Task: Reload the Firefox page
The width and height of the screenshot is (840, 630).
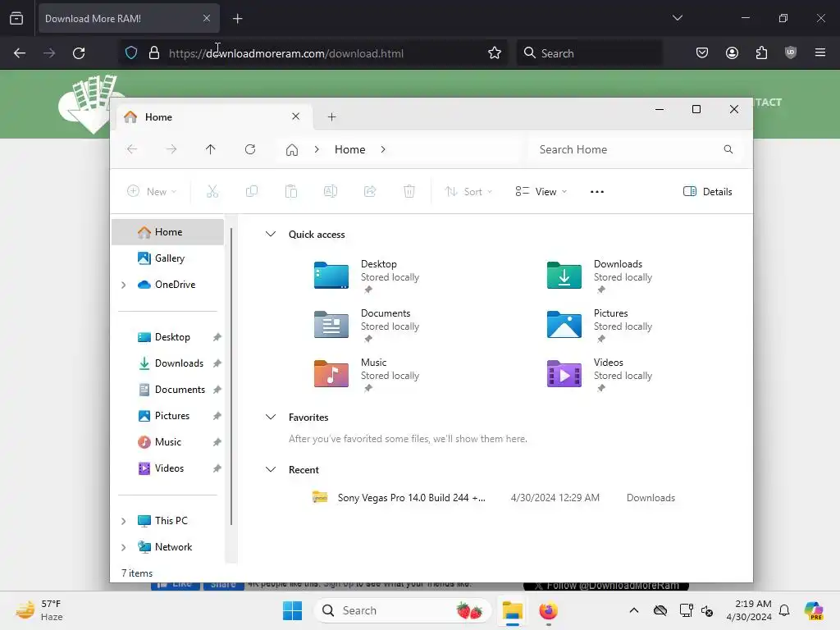Action: click(79, 53)
